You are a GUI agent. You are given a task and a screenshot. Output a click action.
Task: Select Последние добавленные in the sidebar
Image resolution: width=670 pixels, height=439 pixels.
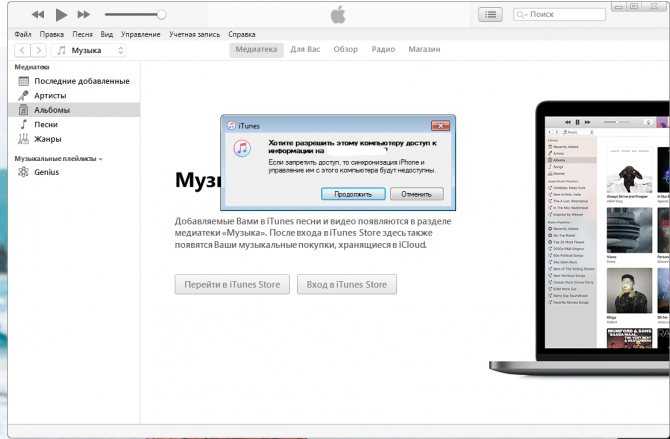point(74,81)
